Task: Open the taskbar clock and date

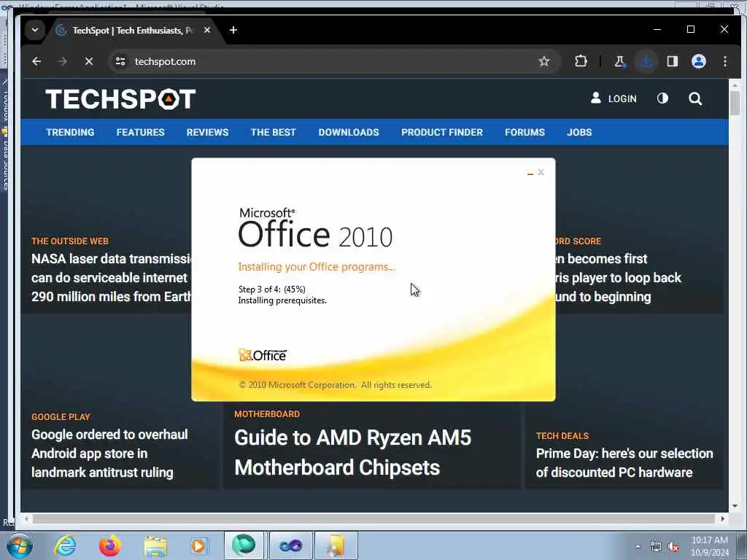Action: (x=709, y=546)
